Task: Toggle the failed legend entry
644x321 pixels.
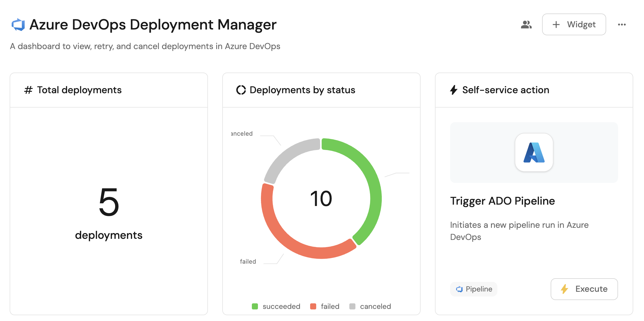Action: (325, 306)
